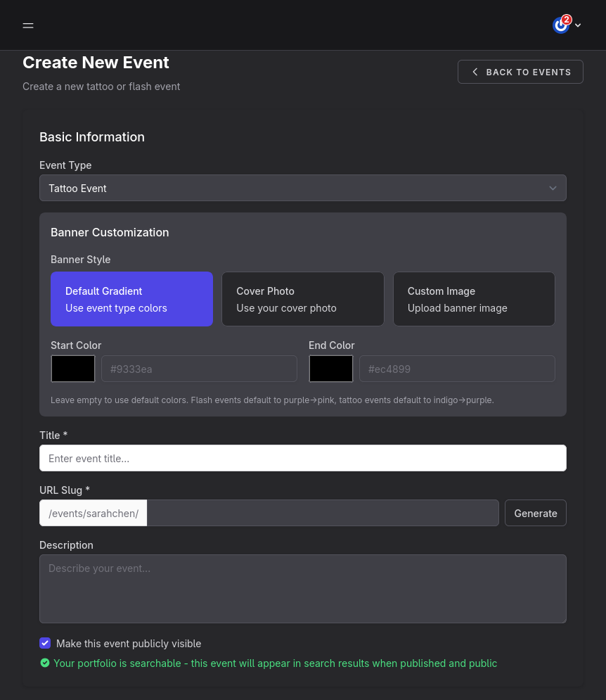This screenshot has width=606, height=700.
Task: Select Cover Photo banner style
Action: click(303, 299)
